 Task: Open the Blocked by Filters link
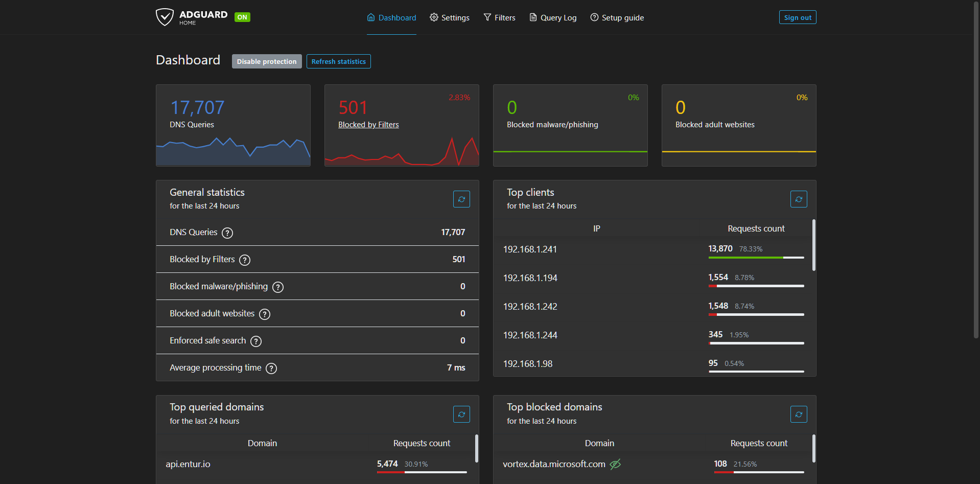point(368,125)
